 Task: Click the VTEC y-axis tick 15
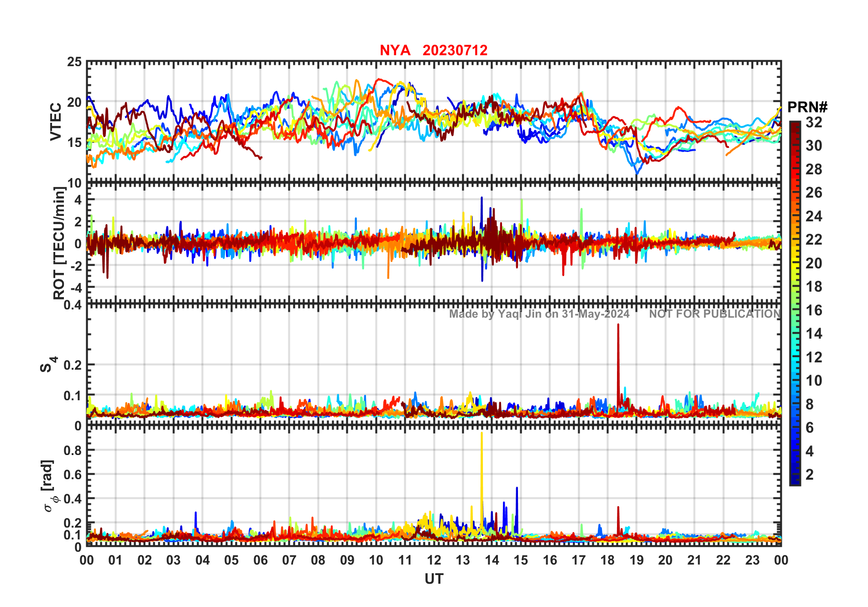click(x=74, y=142)
